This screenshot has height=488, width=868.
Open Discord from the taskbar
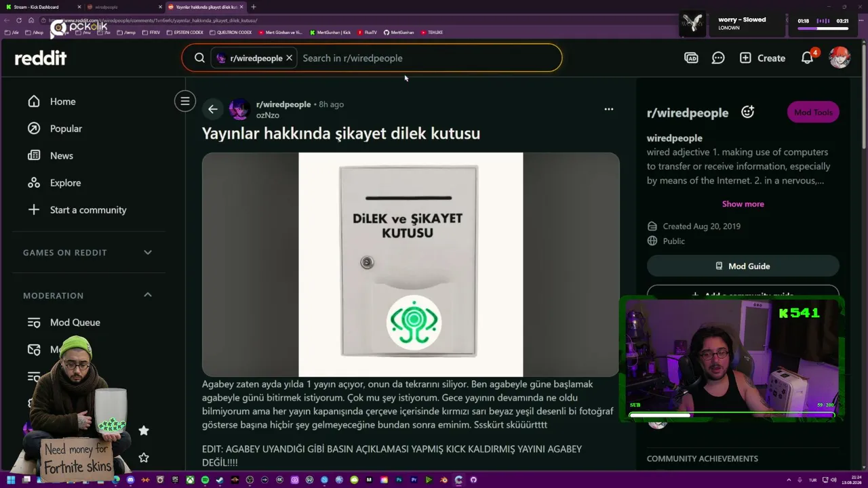[130, 480]
